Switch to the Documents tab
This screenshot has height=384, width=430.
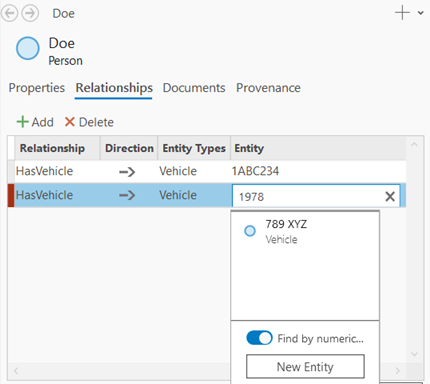194,88
